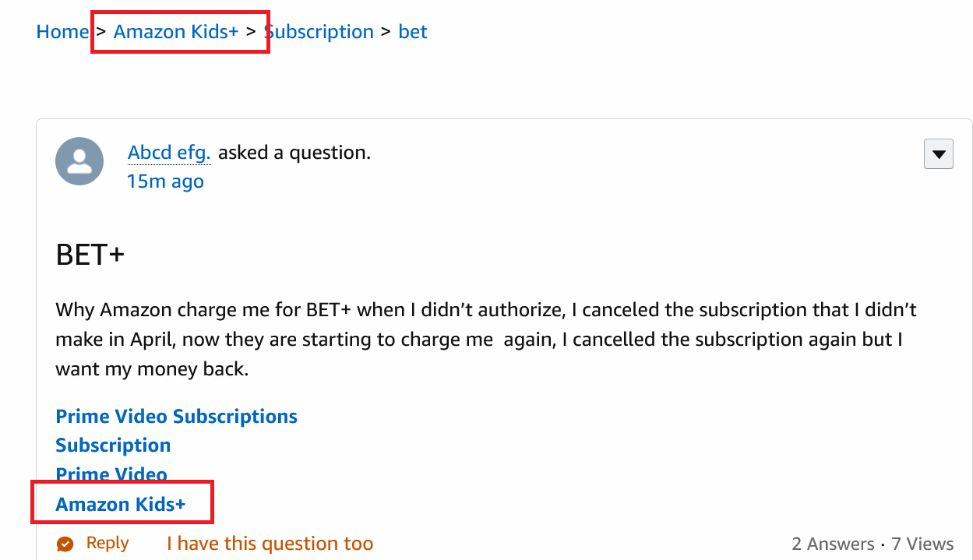The image size is (973, 560).
Task: Click the 7 Views count
Action: [x=922, y=544]
